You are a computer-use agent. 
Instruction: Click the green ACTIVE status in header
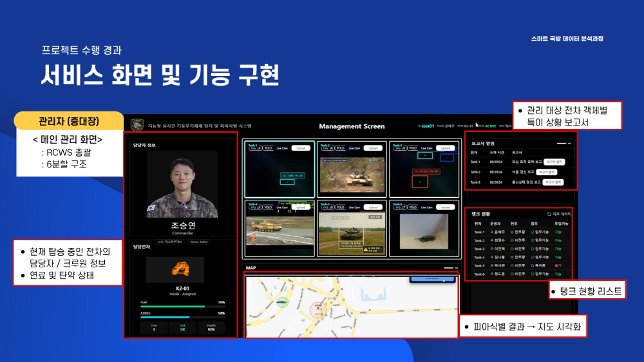490,126
